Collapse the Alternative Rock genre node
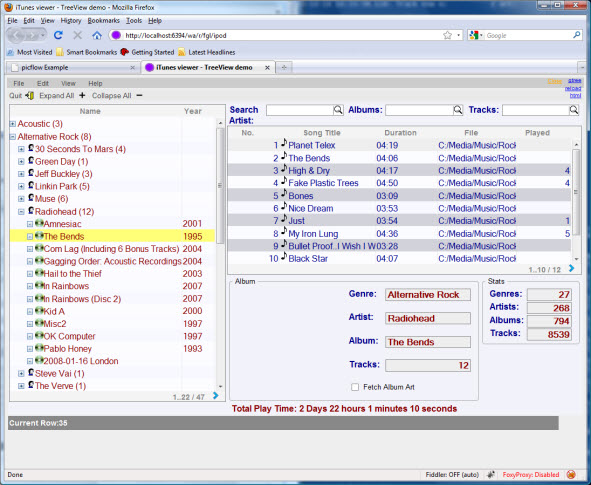 13,136
